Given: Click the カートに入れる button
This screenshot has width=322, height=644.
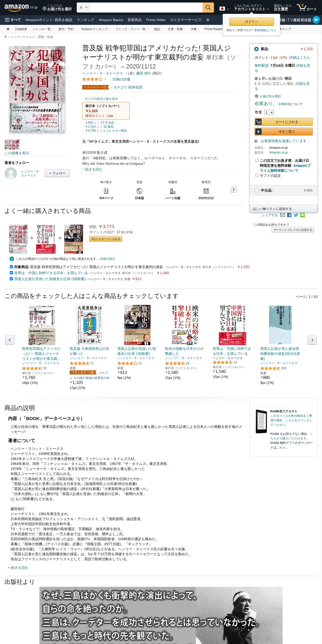Looking at the screenshot, I should point(283,122).
